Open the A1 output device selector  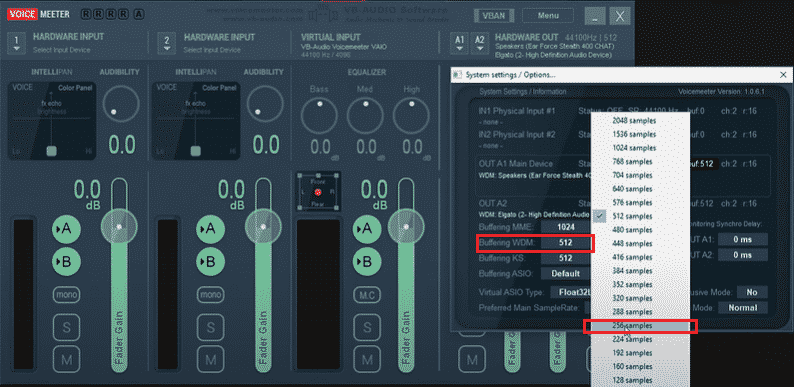pyautogui.click(x=459, y=44)
